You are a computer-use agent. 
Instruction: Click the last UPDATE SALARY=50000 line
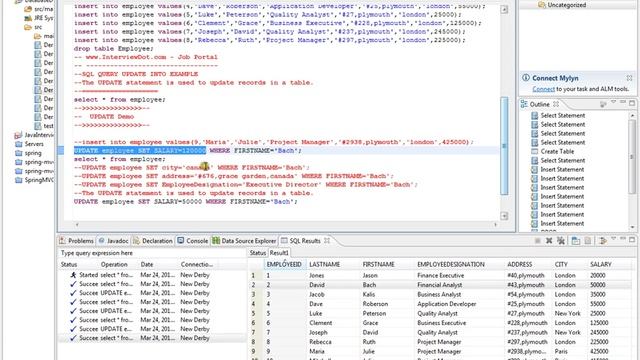(186, 202)
